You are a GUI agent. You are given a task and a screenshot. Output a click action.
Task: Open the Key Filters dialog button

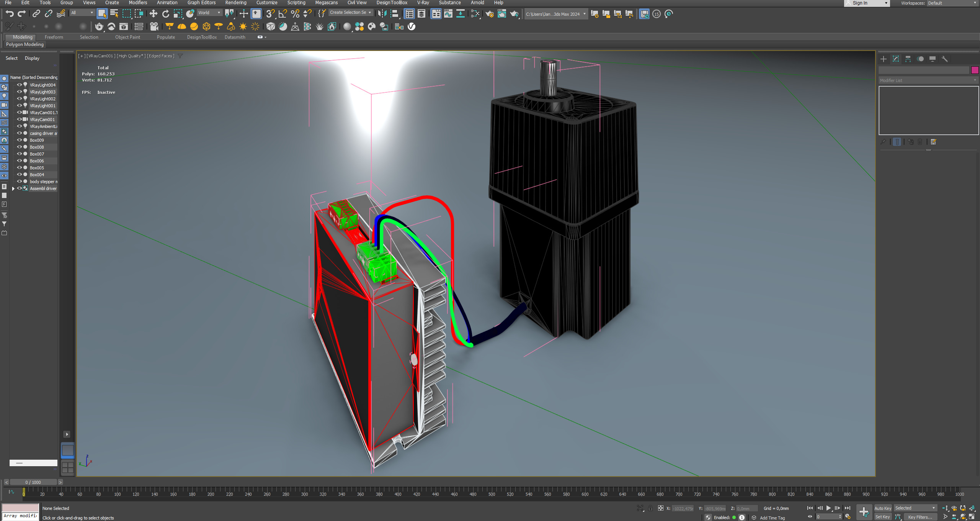pyautogui.click(x=920, y=517)
